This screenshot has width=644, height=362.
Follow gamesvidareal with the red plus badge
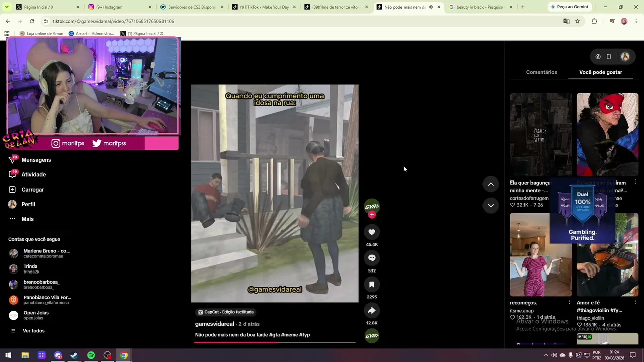coord(372,215)
